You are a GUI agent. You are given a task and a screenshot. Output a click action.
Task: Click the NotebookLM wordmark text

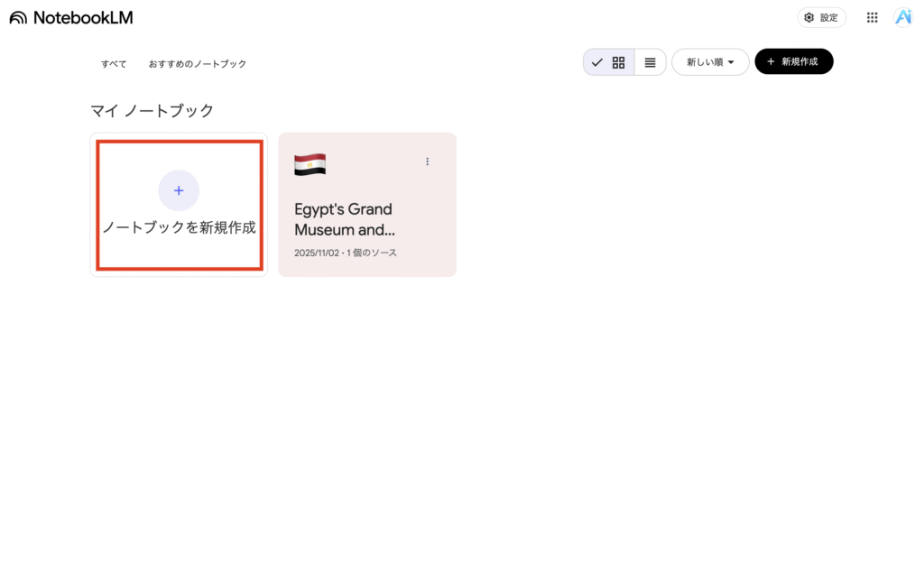point(82,17)
